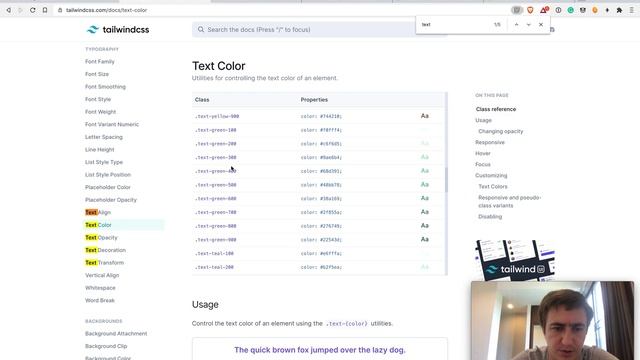Jump to Class reference section

pos(496,109)
